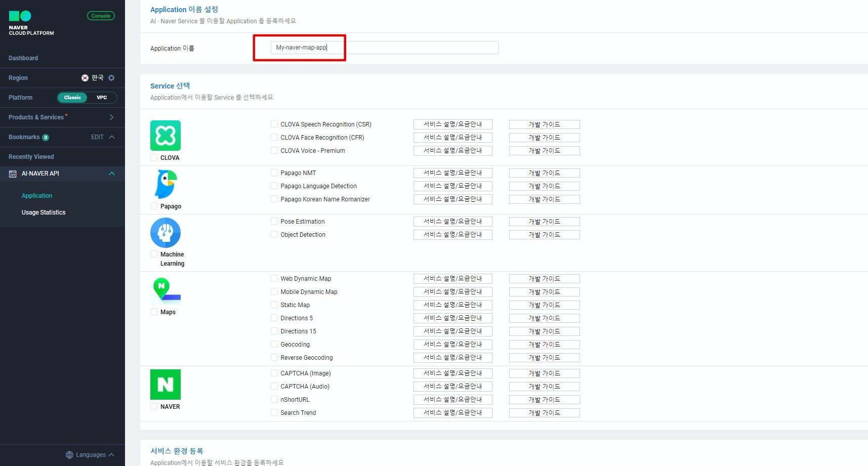The width and height of the screenshot is (868, 466).
Task: Click the Maps pin logo
Action: pos(166,290)
